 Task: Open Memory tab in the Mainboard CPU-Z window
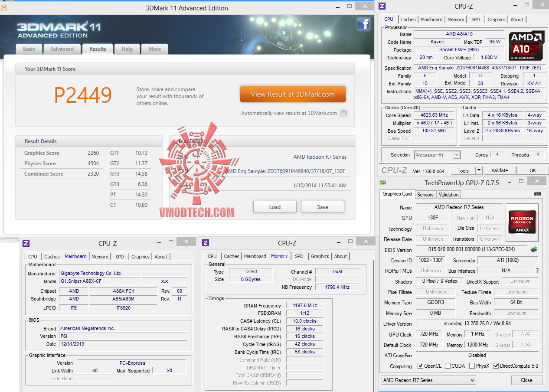[x=100, y=257]
